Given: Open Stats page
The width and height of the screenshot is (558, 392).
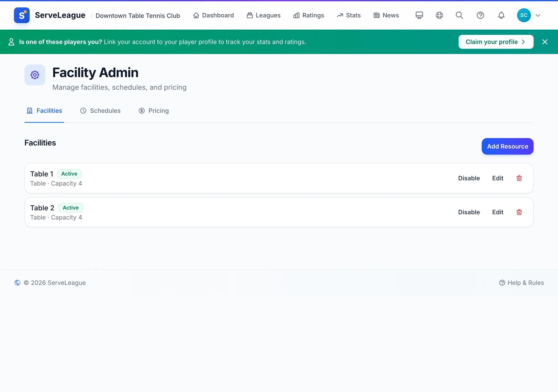Looking at the screenshot, I should pyautogui.click(x=349, y=15).
